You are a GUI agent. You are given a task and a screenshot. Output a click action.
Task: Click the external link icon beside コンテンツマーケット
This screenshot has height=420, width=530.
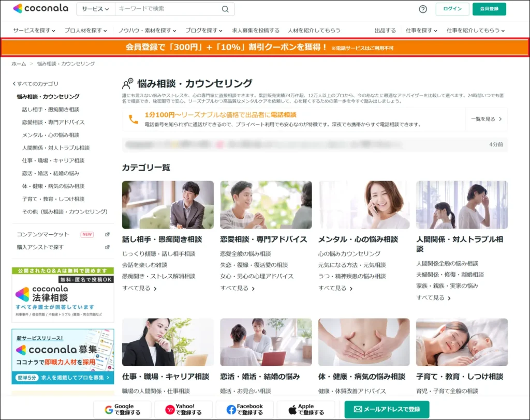(108, 235)
